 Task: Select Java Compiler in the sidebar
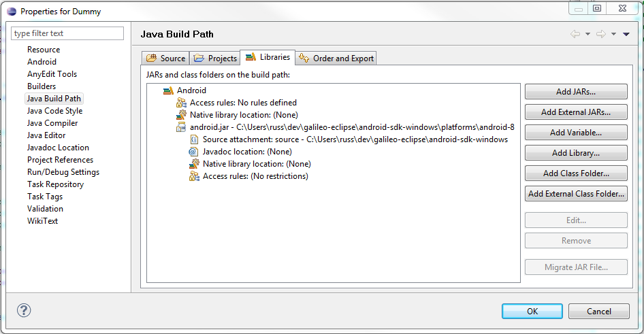(52, 123)
